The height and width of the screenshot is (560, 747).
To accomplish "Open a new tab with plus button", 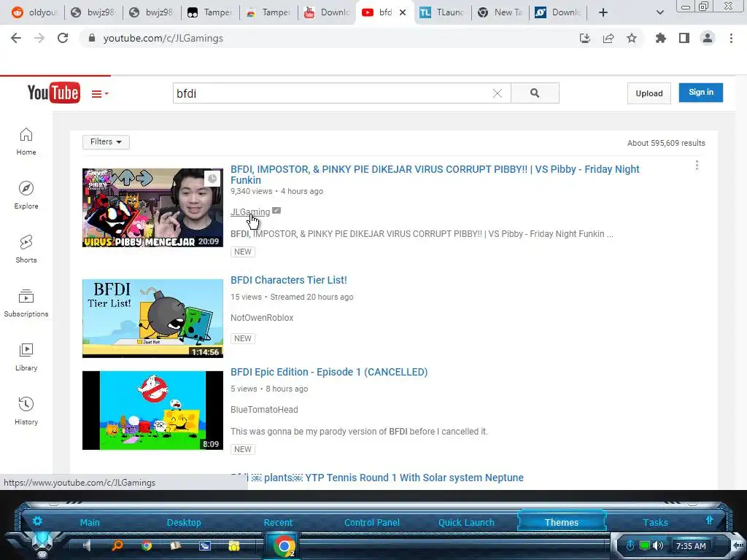I will click(x=603, y=12).
